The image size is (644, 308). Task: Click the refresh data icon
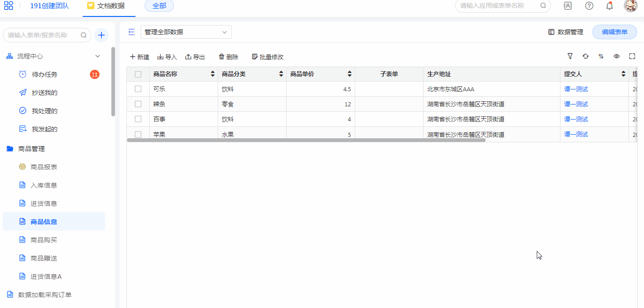(x=586, y=56)
